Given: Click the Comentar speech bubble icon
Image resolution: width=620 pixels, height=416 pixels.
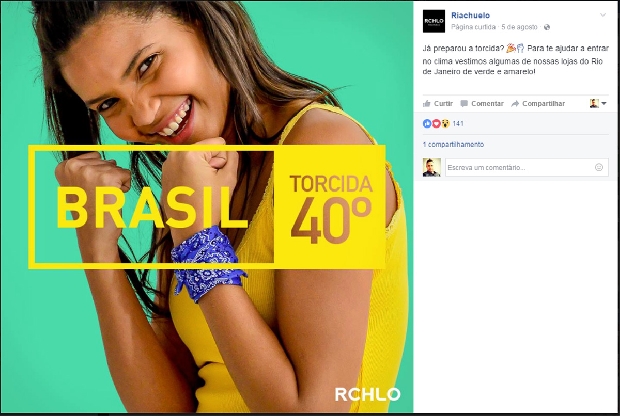Looking at the screenshot, I should point(464,104).
